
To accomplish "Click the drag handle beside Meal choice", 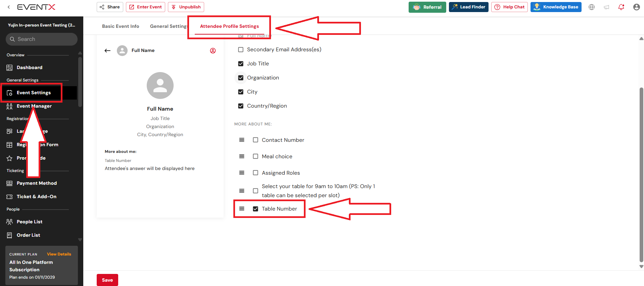I will (242, 157).
